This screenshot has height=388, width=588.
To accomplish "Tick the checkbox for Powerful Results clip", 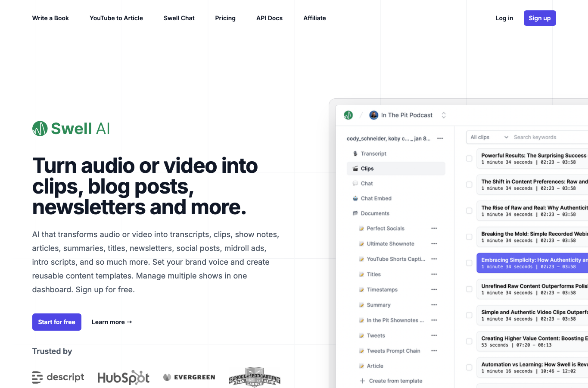I will (x=469, y=159).
